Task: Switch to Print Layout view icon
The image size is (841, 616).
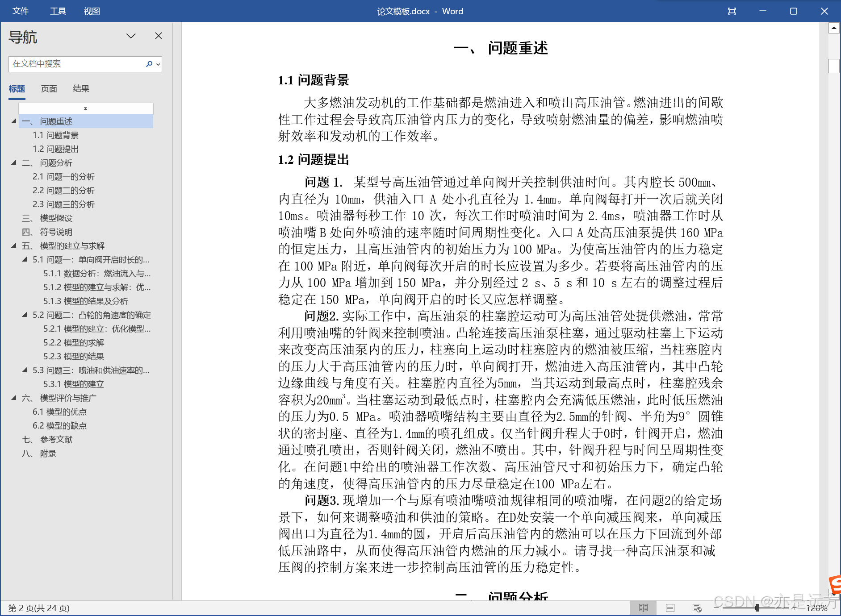Action: pos(670,608)
